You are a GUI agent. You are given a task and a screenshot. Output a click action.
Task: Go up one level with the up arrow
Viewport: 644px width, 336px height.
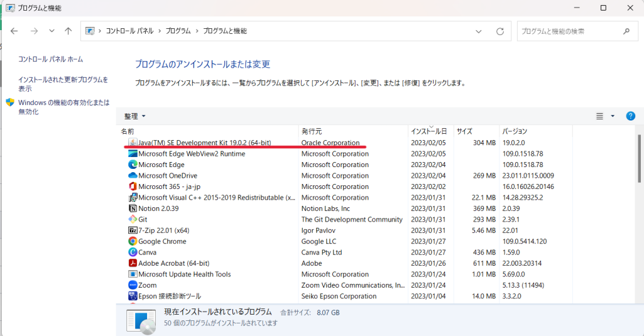click(x=68, y=31)
